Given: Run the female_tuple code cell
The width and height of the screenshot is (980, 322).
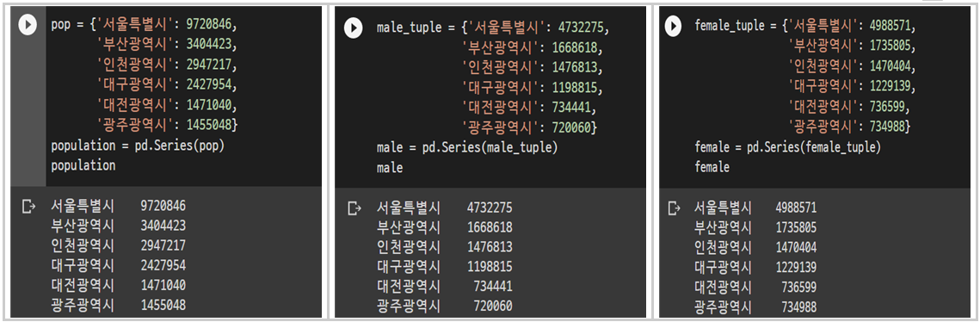Looking at the screenshot, I should click(673, 26).
